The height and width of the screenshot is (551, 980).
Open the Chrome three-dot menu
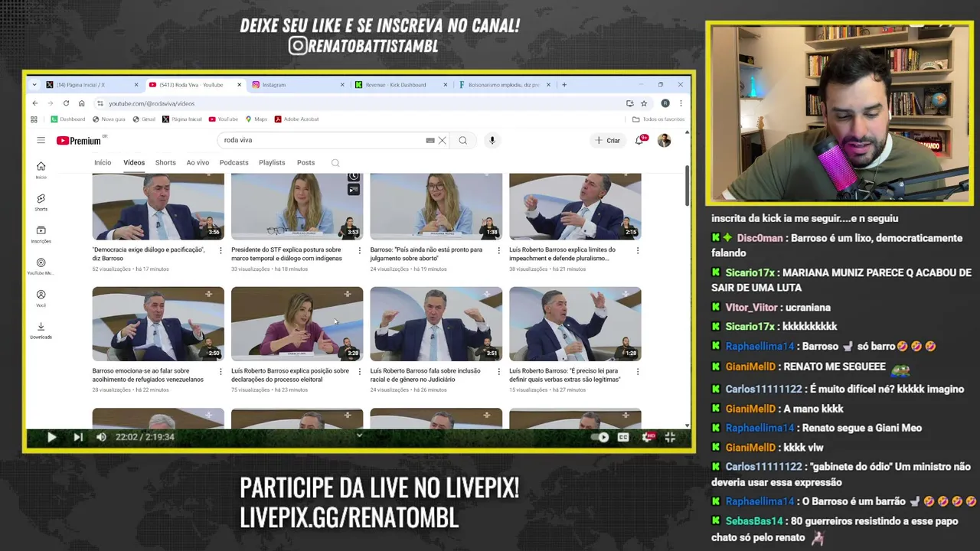click(x=681, y=103)
